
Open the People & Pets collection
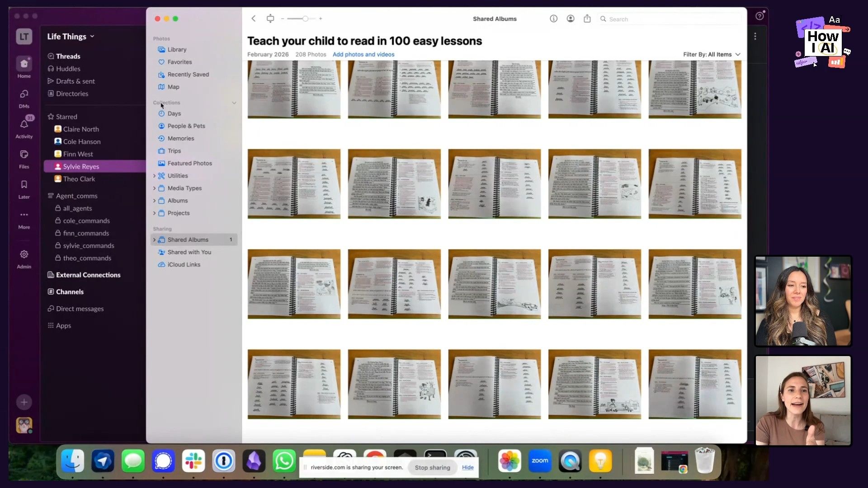pyautogui.click(x=186, y=126)
